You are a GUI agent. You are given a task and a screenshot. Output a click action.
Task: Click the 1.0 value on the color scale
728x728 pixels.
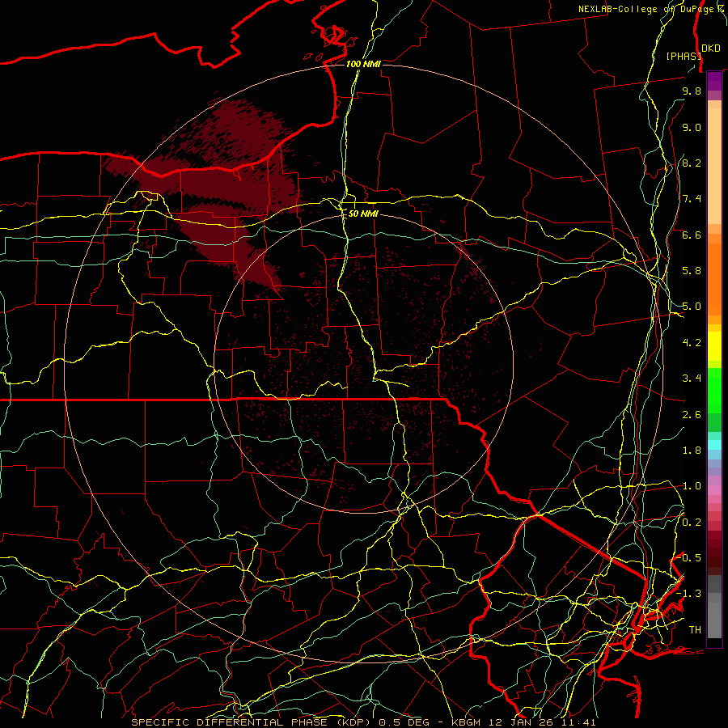[692, 487]
